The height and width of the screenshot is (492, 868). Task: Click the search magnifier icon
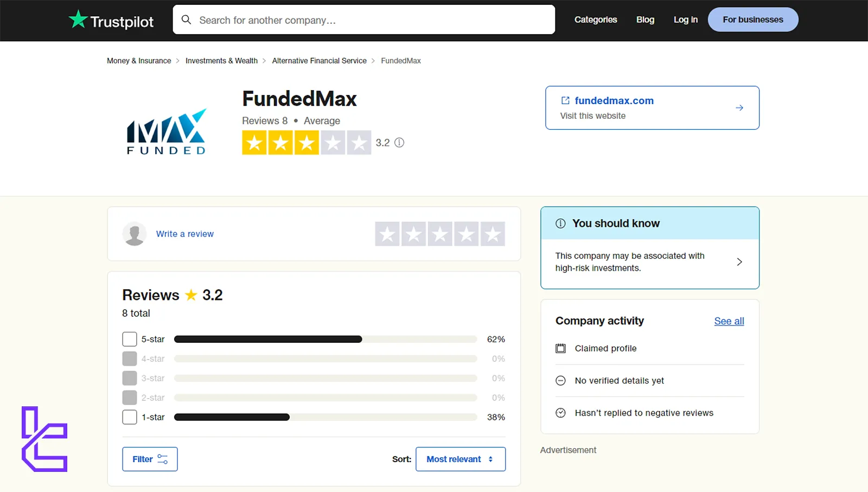(187, 19)
